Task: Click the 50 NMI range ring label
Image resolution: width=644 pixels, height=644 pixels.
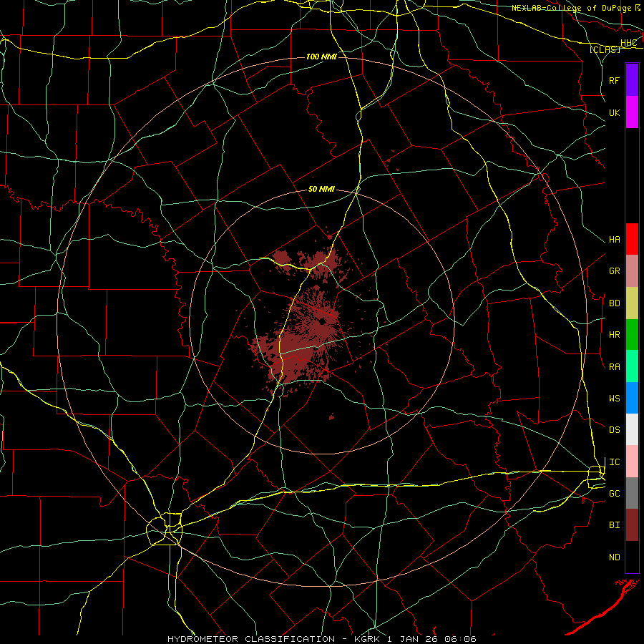Action: (321, 189)
